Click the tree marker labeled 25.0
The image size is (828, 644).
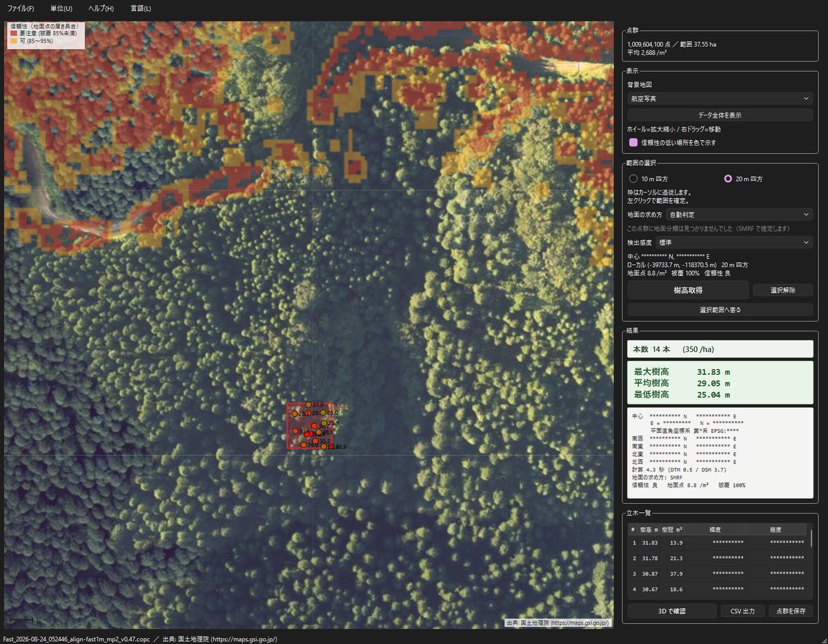[x=323, y=413]
